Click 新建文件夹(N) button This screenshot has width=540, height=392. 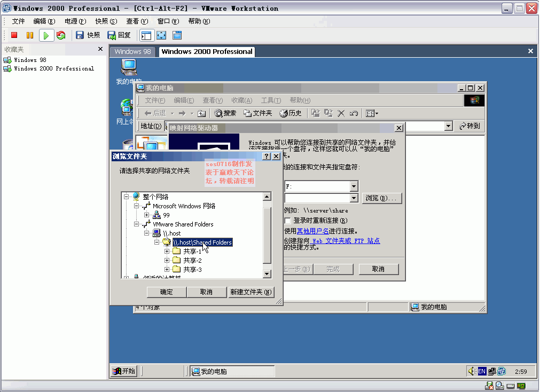click(251, 292)
